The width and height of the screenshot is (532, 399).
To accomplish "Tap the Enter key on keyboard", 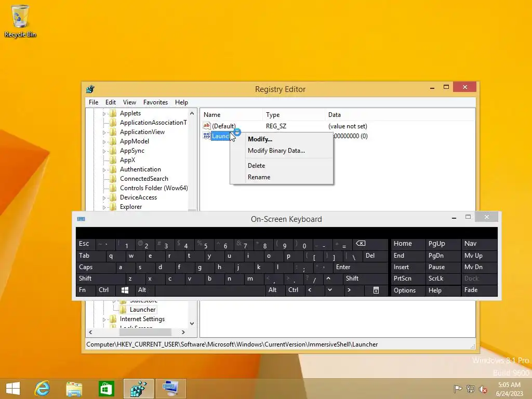I will tap(361, 268).
